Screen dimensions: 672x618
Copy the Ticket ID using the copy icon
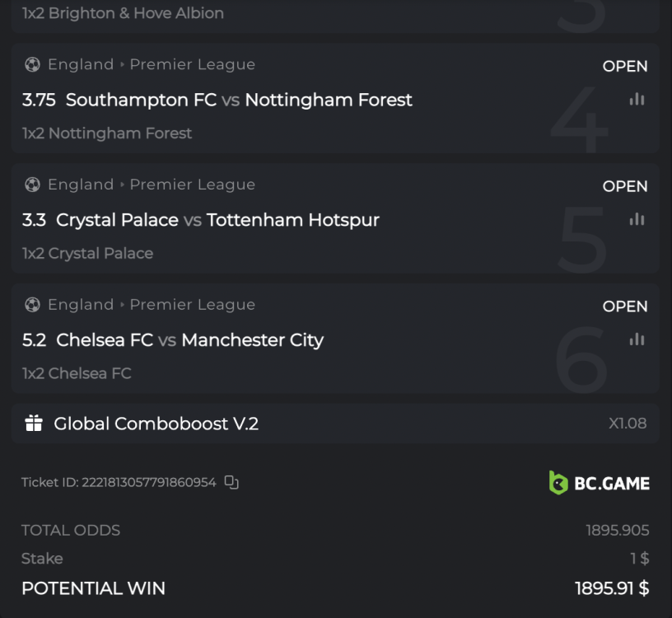231,482
